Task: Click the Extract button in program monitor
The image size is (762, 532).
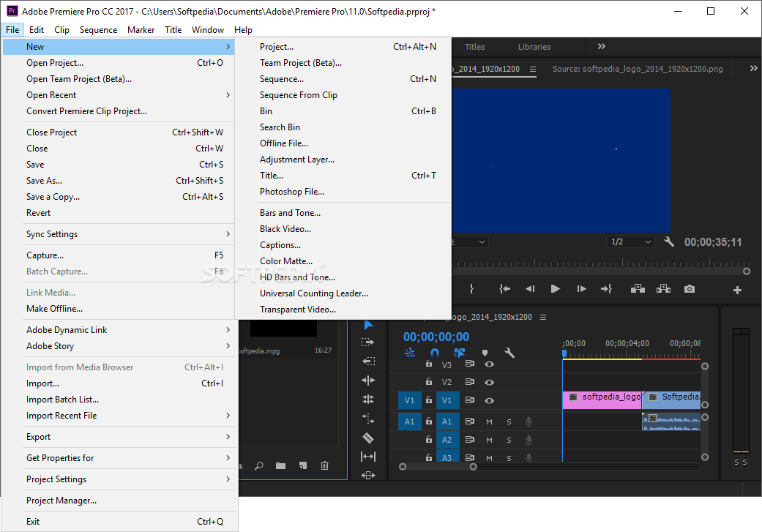Action: (663, 289)
